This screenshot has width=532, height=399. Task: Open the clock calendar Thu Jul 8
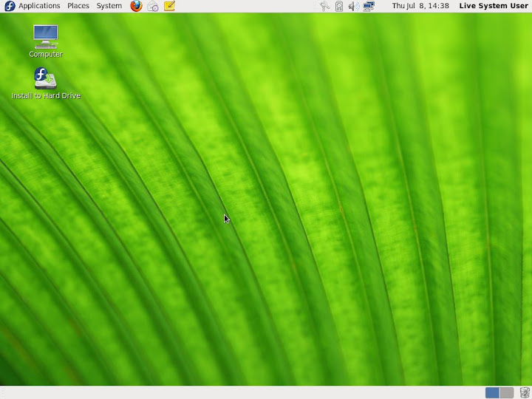pos(420,6)
